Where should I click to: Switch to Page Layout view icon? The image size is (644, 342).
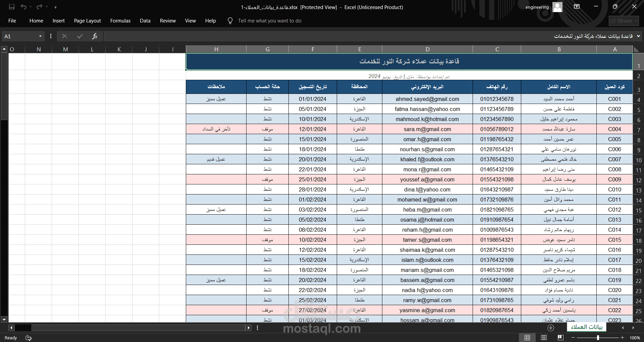coord(544,338)
